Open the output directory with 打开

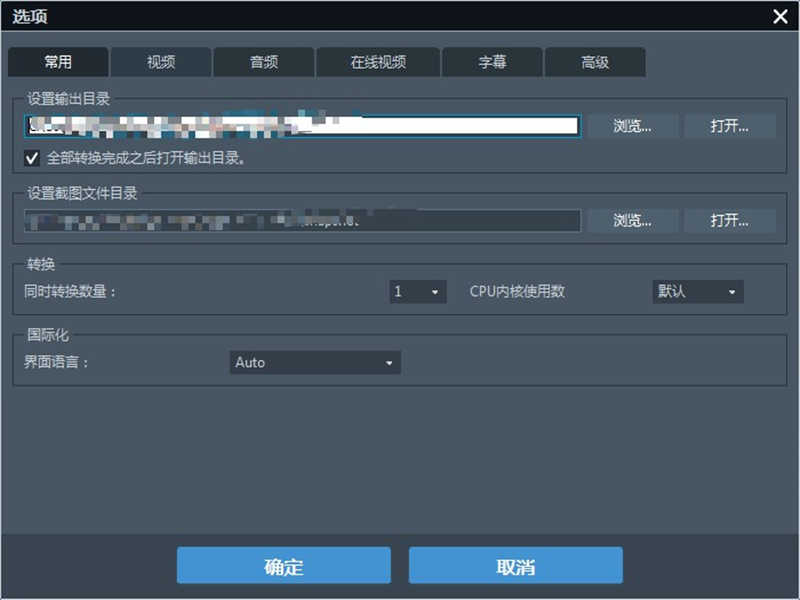(x=730, y=126)
